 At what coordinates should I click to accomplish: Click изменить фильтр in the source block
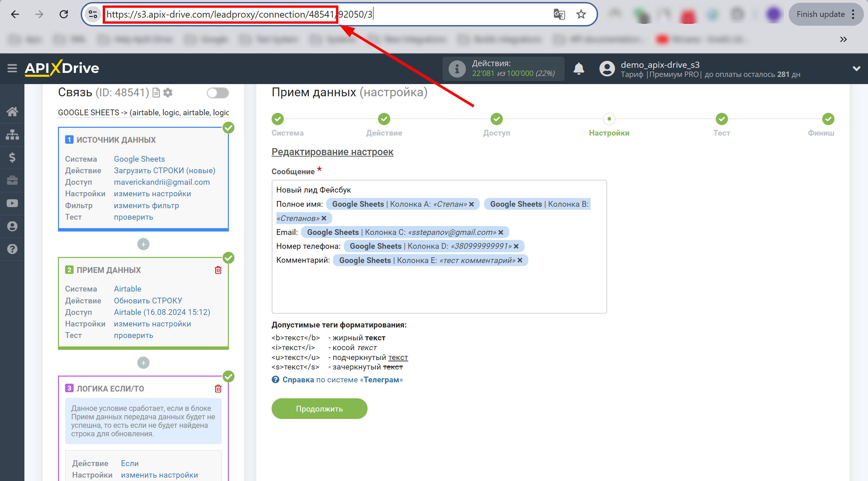[146, 205]
